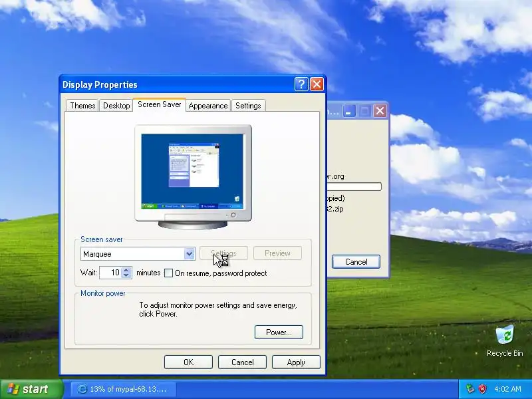
Task: Open the Settings tab
Action: coord(248,106)
